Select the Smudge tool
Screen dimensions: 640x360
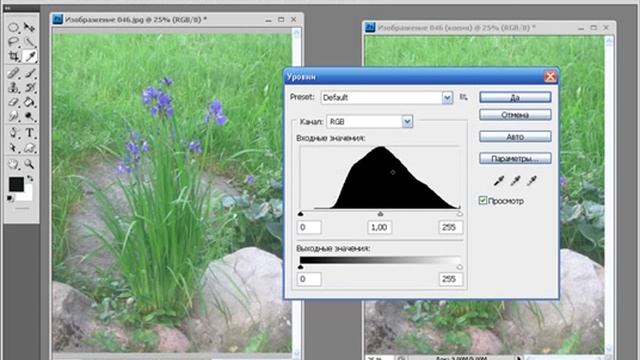pyautogui.click(x=13, y=116)
